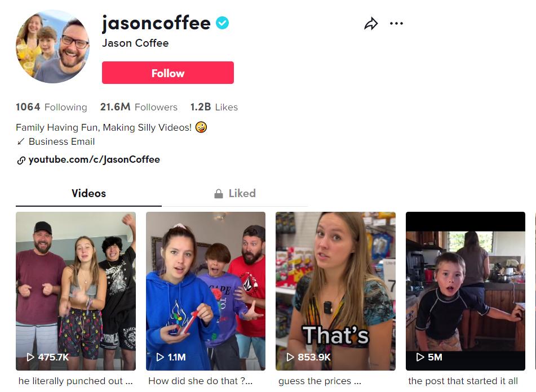
Task: Open 'guess the prices' video thumbnail
Action: [x=336, y=291]
